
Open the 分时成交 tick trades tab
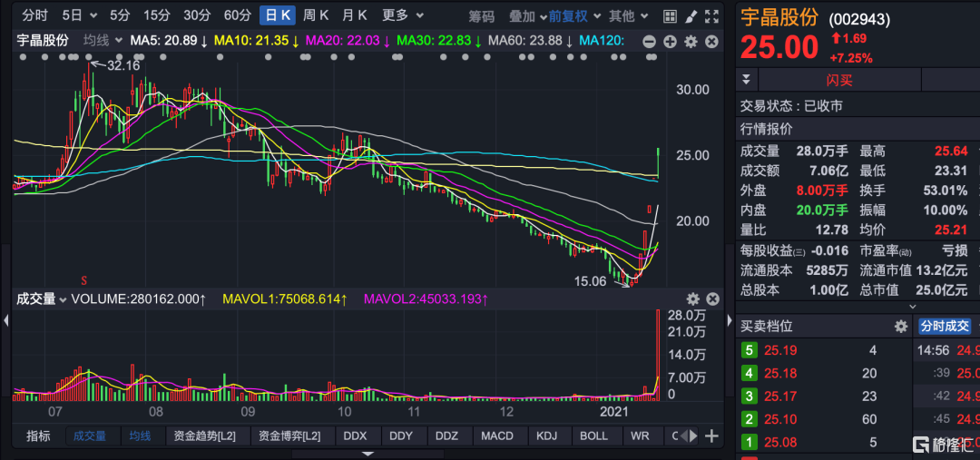click(x=944, y=326)
